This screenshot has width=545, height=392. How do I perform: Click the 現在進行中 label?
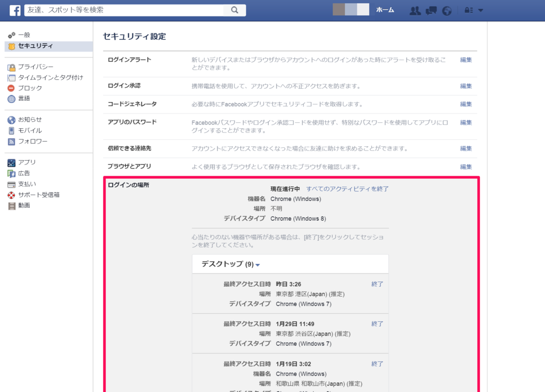pos(285,189)
